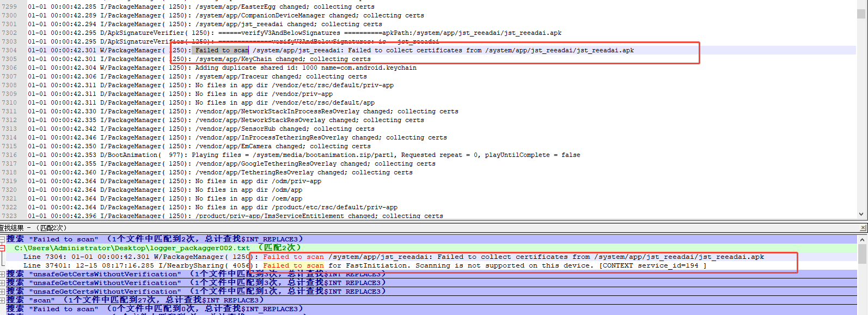Screen dimensions: 868x315
Task: Click the "Adding duplicate shared id: 1000" line
Action: [x=222, y=68]
